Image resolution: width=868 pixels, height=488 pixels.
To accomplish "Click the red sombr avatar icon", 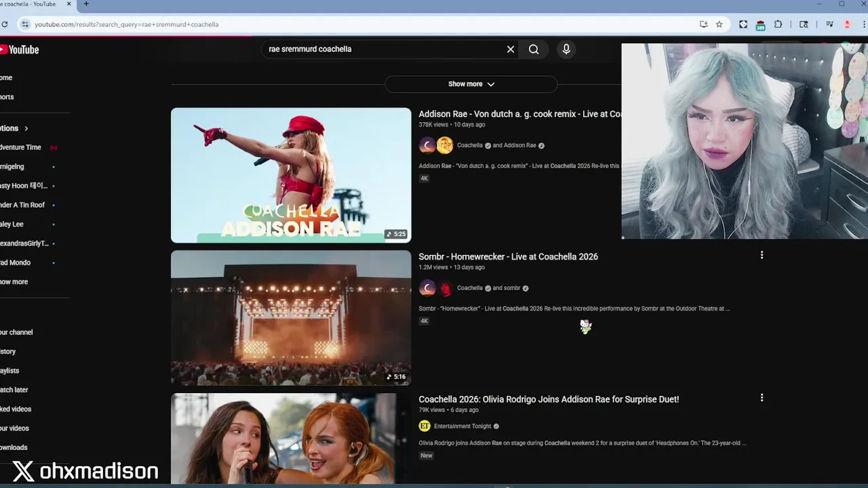I will [x=445, y=288].
